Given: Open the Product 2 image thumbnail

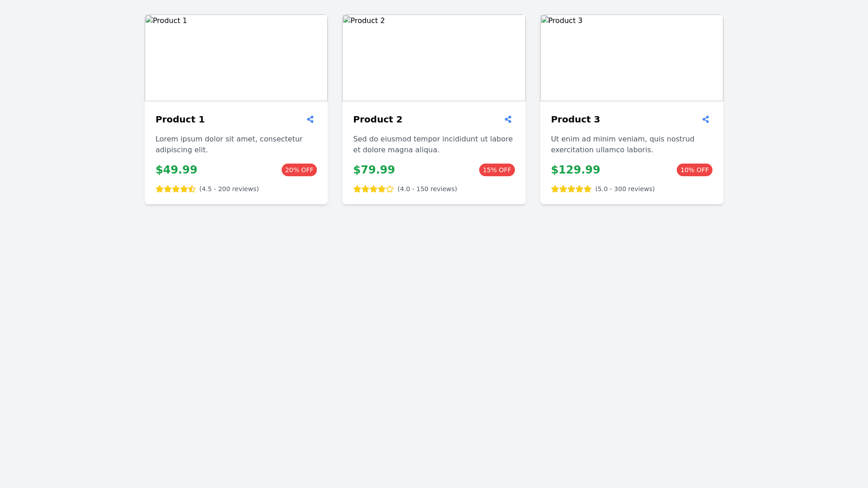Looking at the screenshot, I should pyautogui.click(x=434, y=58).
